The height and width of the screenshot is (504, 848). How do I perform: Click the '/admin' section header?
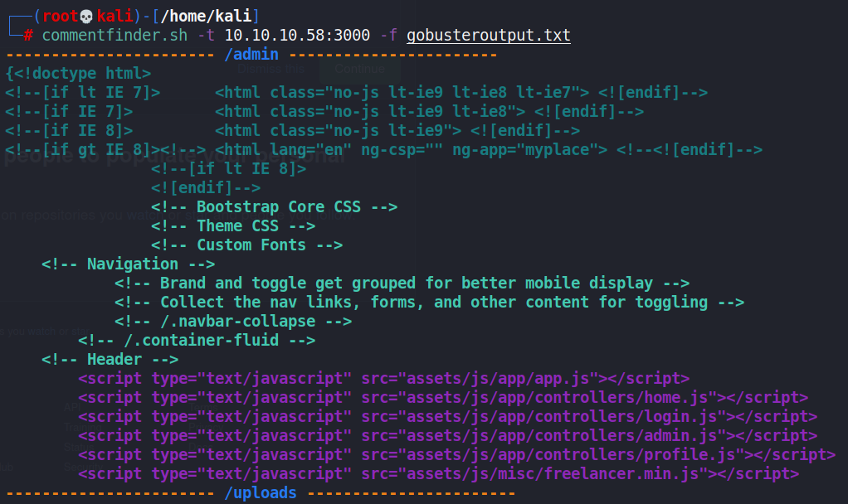tap(251, 55)
